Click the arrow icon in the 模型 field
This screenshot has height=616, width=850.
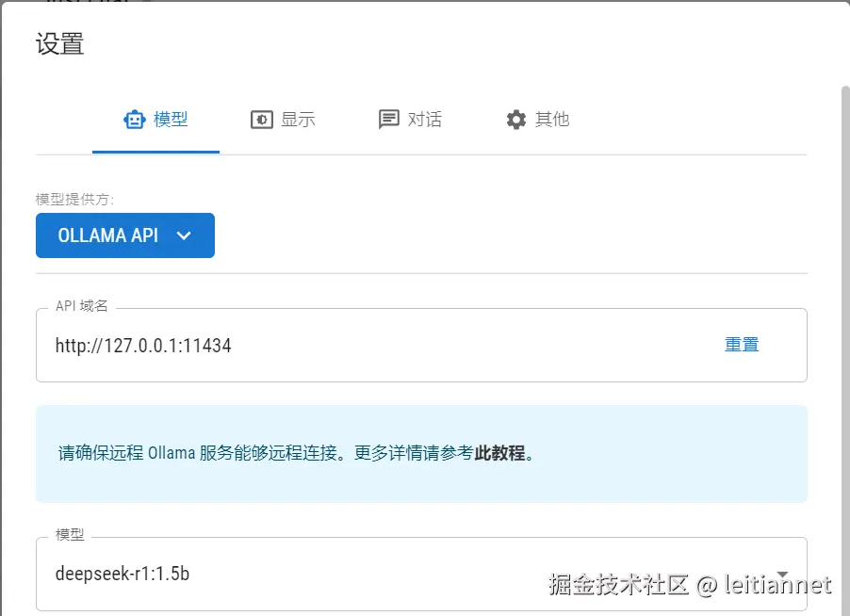(782, 575)
